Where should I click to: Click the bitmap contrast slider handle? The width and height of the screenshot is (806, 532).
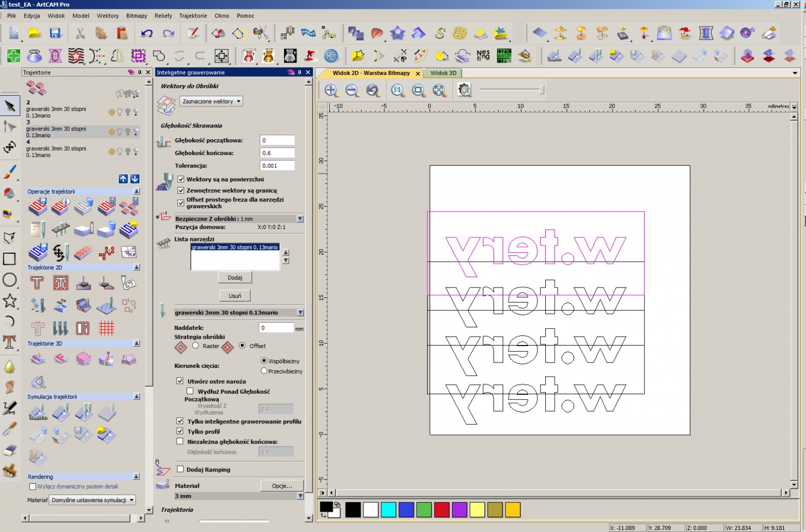542,90
